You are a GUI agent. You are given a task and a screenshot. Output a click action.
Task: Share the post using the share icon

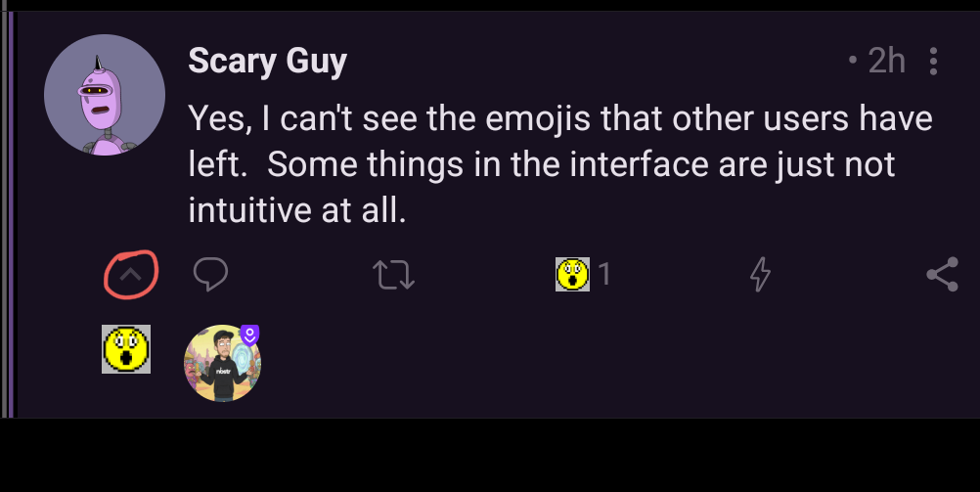pos(941,276)
